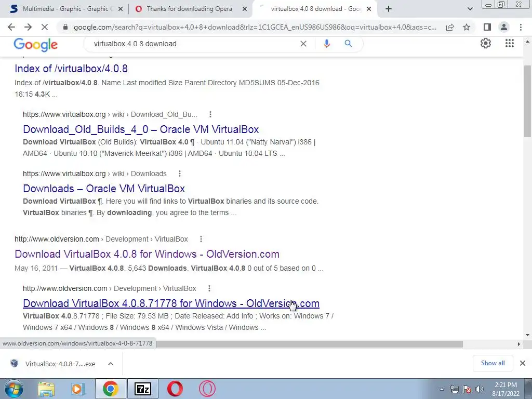
Task: Open Downloads – Oracle VM VirtualBox result
Action: [104, 189]
